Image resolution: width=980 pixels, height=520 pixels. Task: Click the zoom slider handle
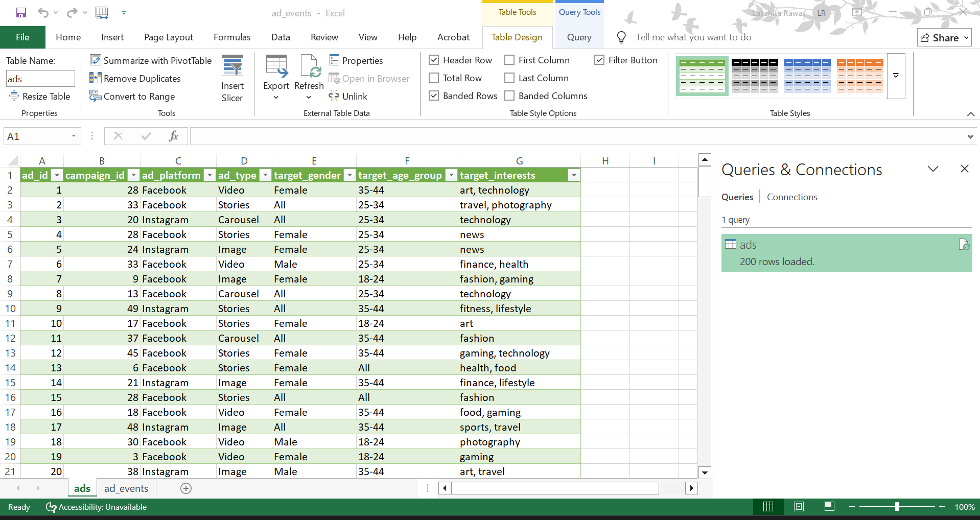tap(897, 507)
